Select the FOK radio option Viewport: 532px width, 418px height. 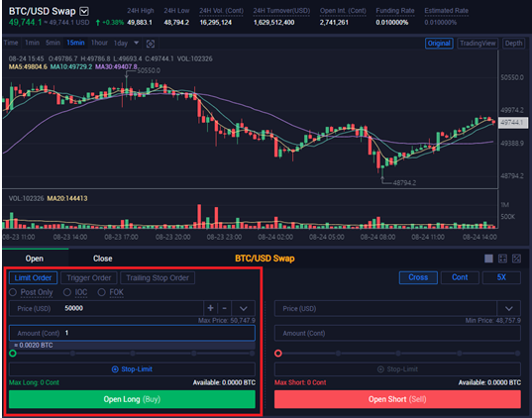pos(101,292)
